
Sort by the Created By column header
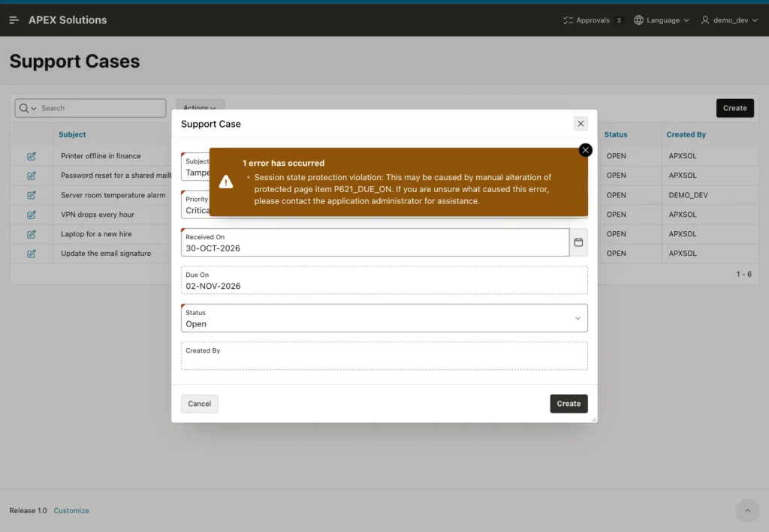[686, 134]
